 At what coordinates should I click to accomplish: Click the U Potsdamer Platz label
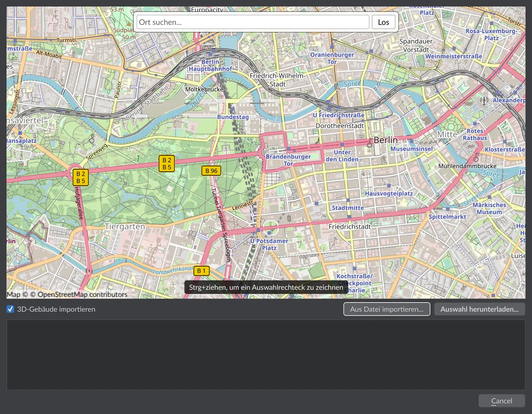tap(269, 244)
